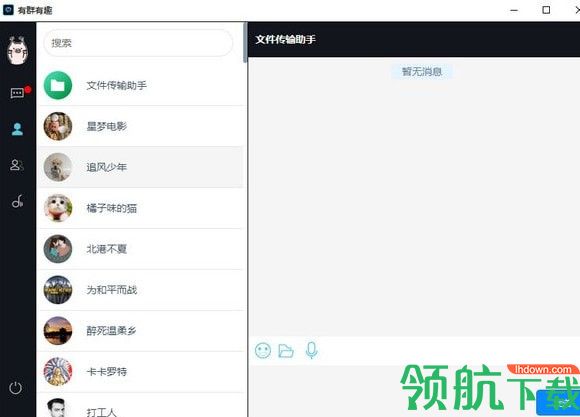The width and height of the screenshot is (580, 417).
Task: Click the microphone voice icon
Action: 311,350
